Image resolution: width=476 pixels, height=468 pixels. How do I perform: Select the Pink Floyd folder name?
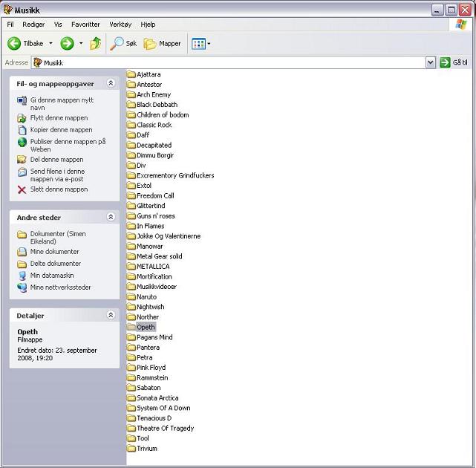coord(151,368)
